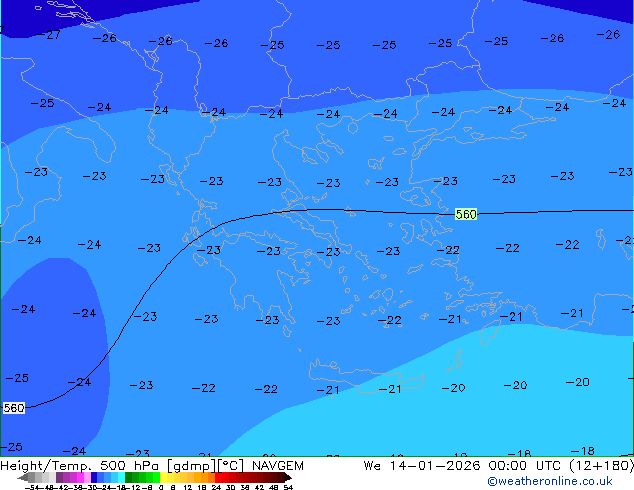Open the weatheronline.co.uk copyright link

(x=550, y=481)
